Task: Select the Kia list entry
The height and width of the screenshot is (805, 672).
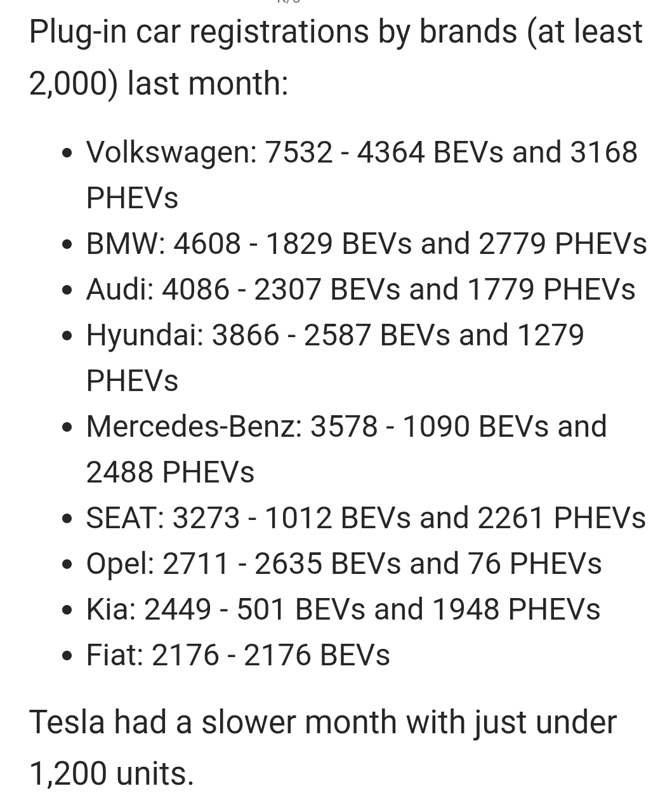Action: coord(343,609)
